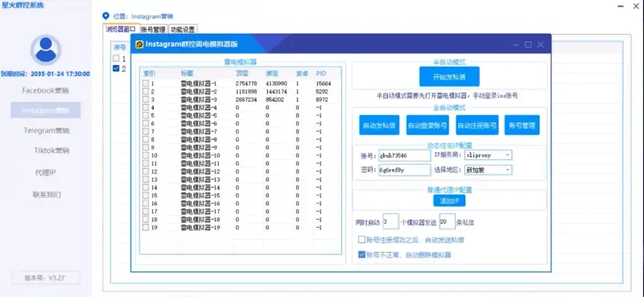Select the 雷电模拟器-15 row title
The width and height of the screenshot is (644, 297).
point(200,195)
